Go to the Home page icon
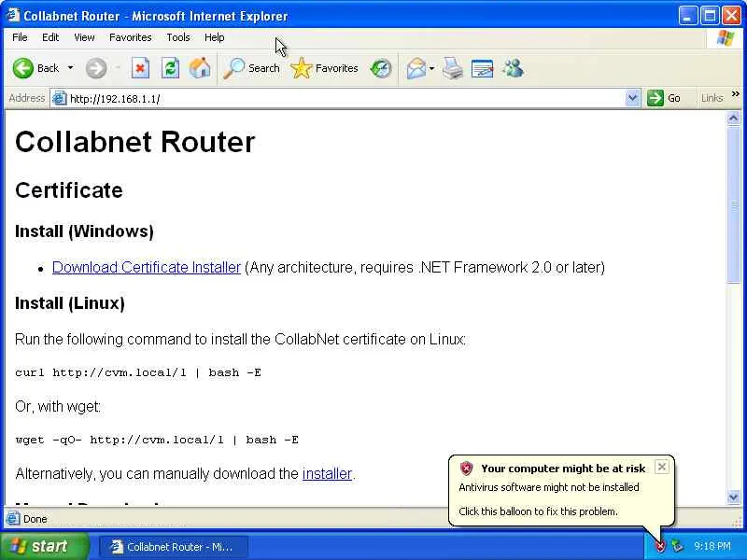 click(x=200, y=68)
